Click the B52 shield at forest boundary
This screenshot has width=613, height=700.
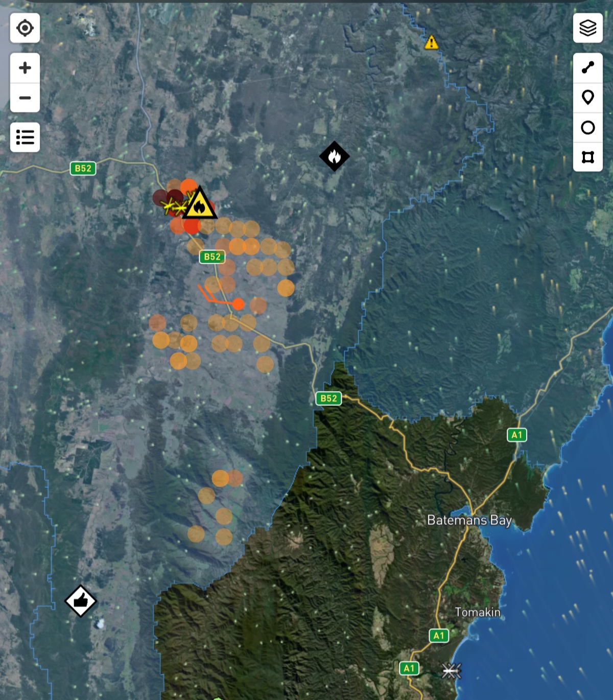328,398
